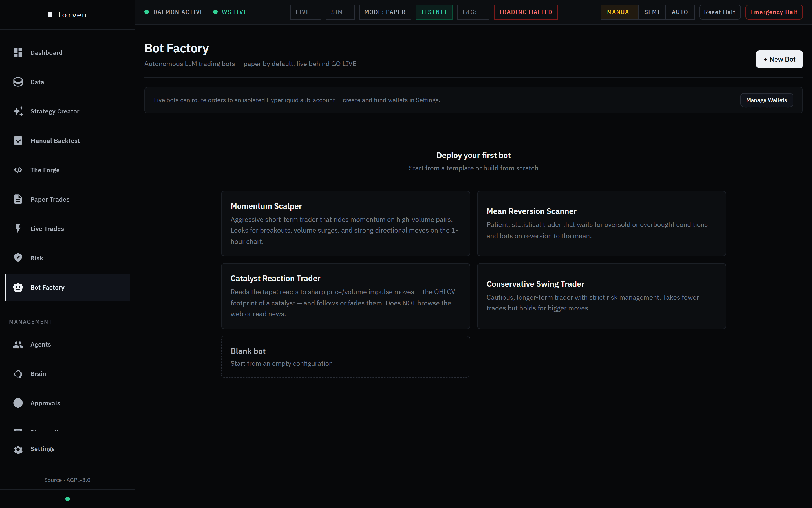Click The Forge code brackets icon

18,170
